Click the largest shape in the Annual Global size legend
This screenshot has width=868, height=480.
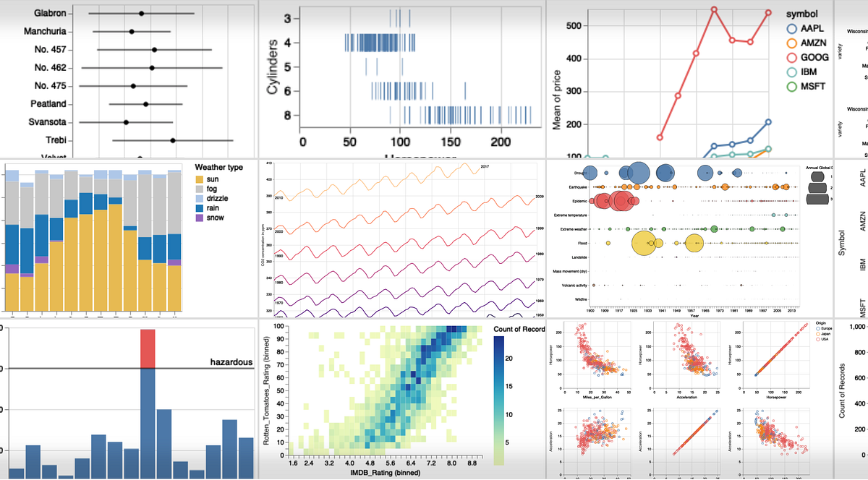coord(817,199)
